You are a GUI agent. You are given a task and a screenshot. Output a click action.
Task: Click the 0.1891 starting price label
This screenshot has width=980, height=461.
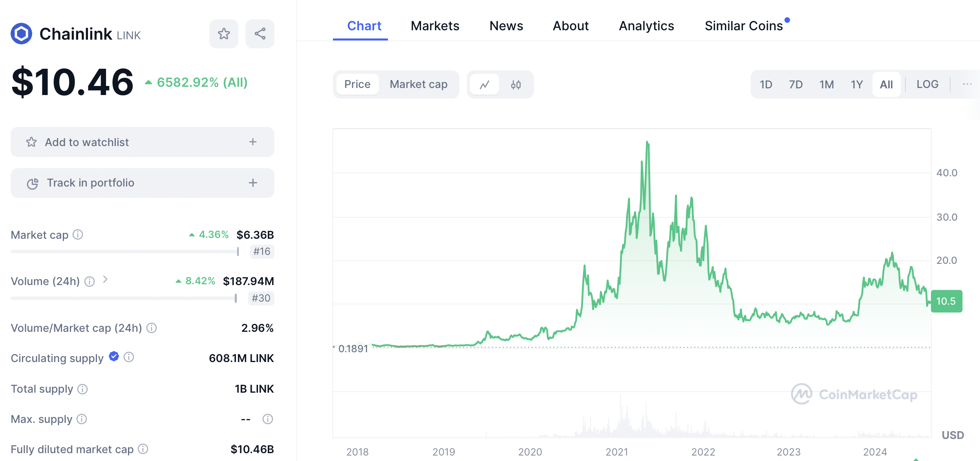pyautogui.click(x=353, y=349)
